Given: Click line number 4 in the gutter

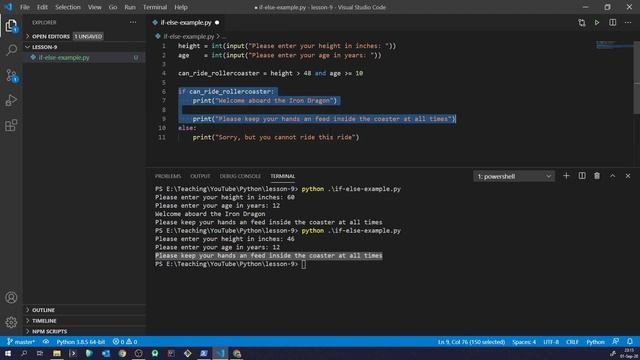Looking at the screenshot, I should click(164, 73).
